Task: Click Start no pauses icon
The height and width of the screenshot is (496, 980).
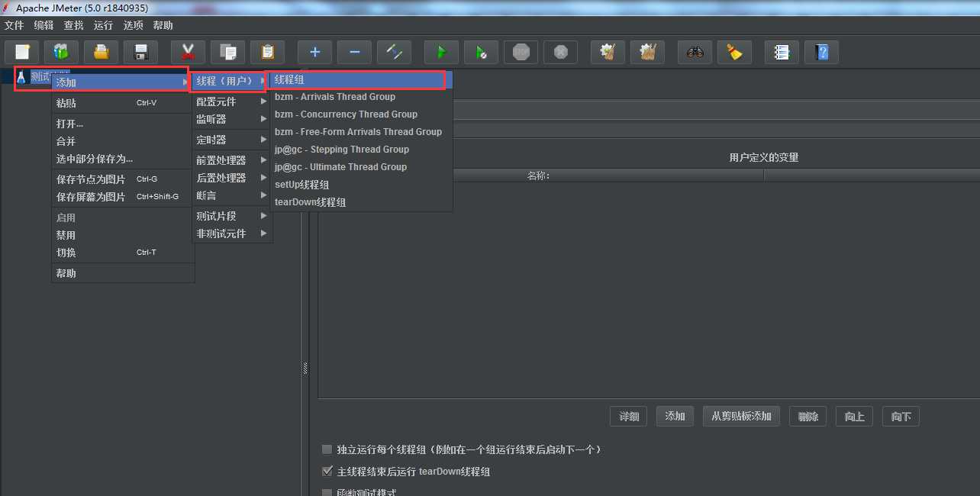Action: [x=481, y=52]
